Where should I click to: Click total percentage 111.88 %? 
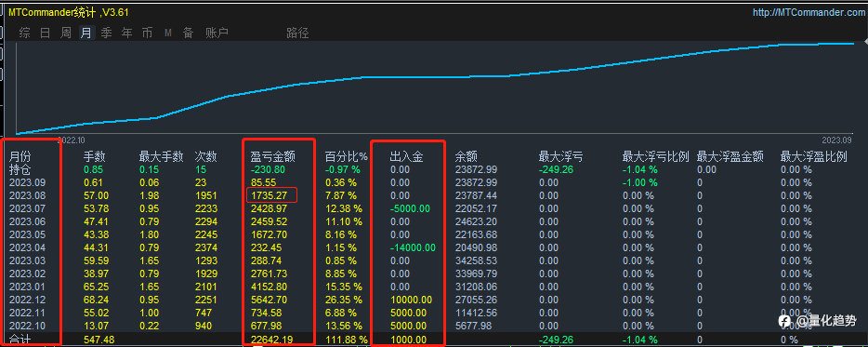[346, 340]
